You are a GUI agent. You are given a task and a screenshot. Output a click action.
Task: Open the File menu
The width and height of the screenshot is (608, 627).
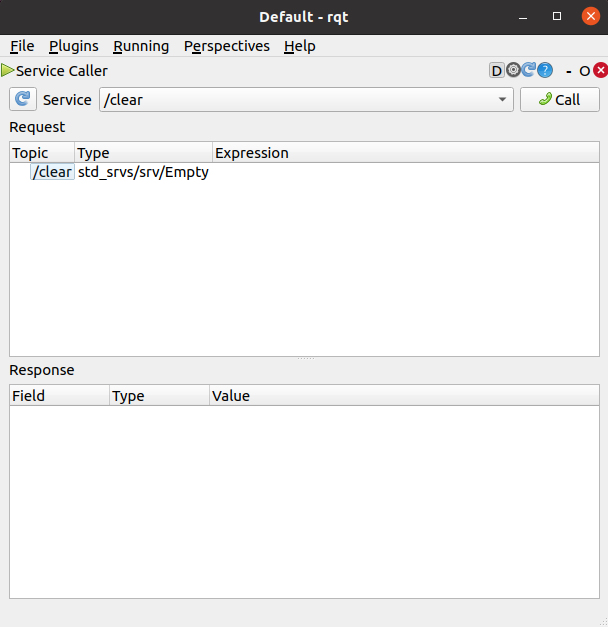coord(22,46)
